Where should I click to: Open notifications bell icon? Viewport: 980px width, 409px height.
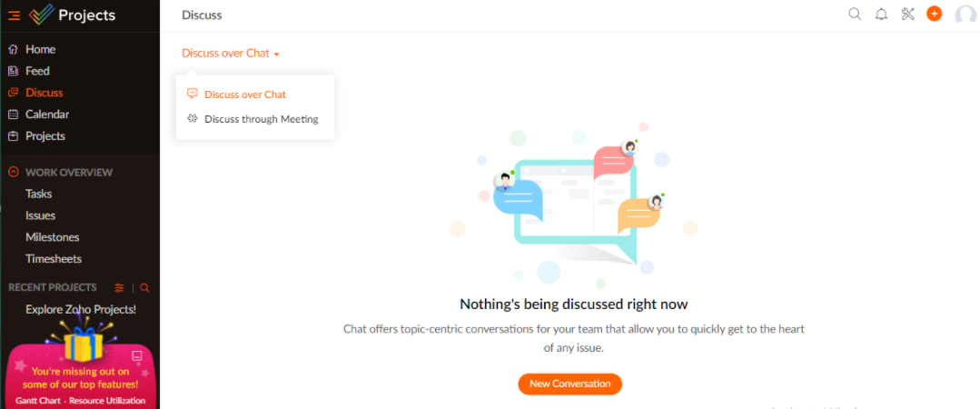point(881,15)
